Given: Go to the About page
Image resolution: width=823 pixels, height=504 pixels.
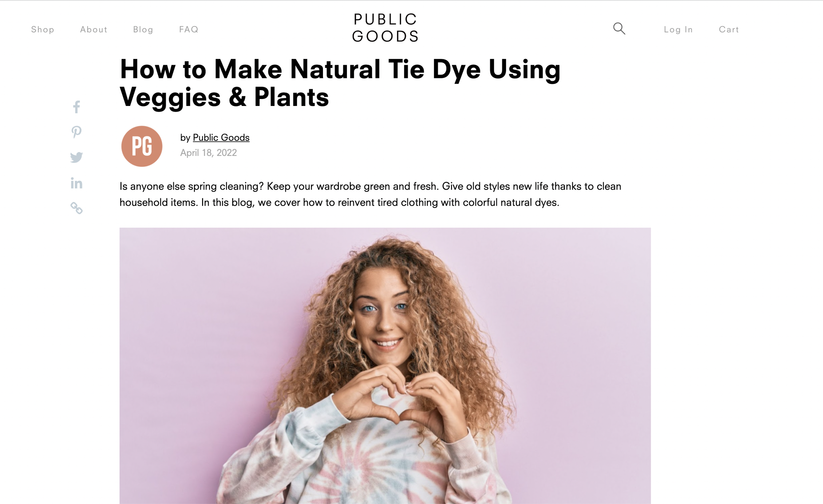Looking at the screenshot, I should coord(94,29).
